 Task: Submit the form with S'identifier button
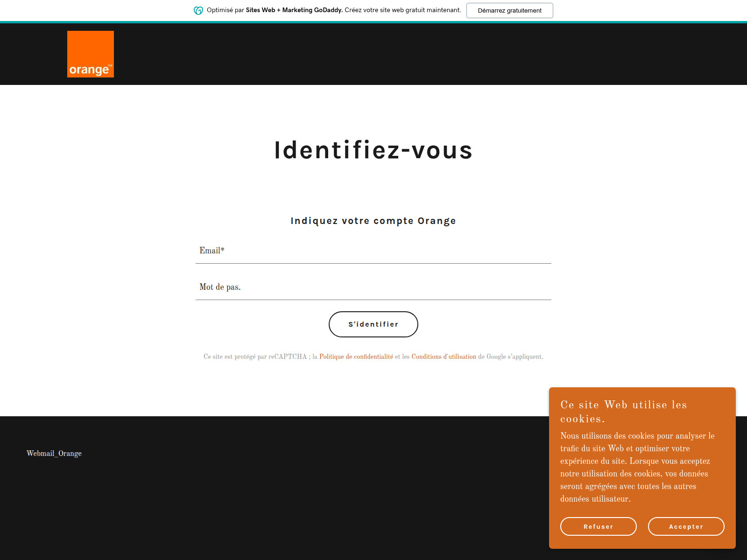(x=373, y=324)
